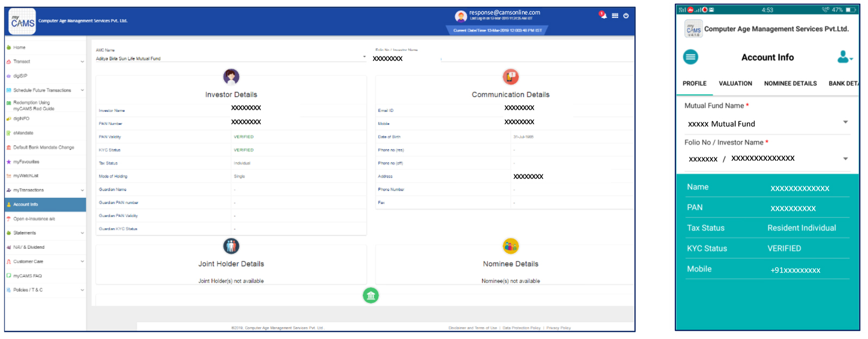Open mobile Folio No / Investor Name dropdown
Screen dimensions: 868x339
pos(845,159)
